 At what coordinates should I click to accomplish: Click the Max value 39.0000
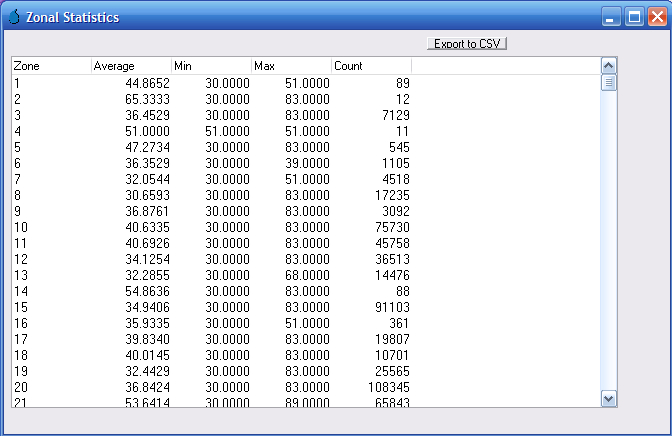click(x=307, y=163)
